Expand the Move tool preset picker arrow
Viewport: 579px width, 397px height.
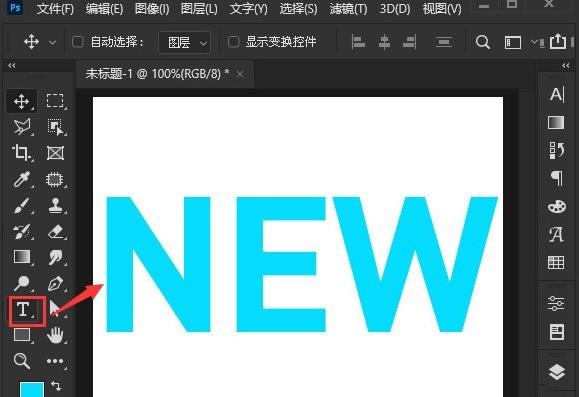(52, 42)
